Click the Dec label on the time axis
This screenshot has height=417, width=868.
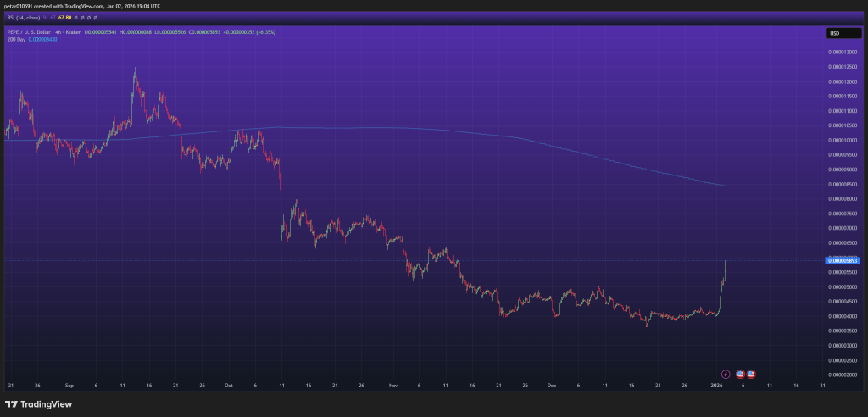pos(551,385)
